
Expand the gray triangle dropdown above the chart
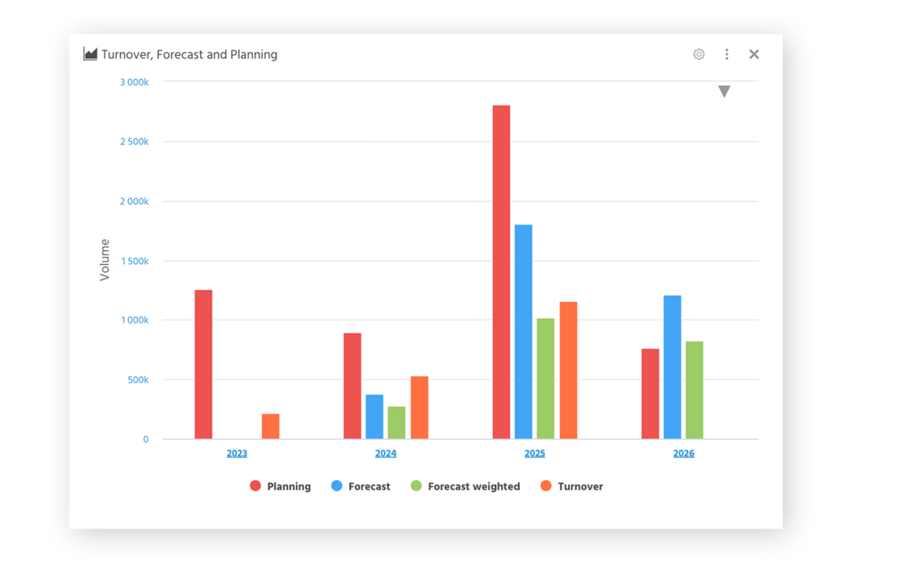click(x=724, y=92)
